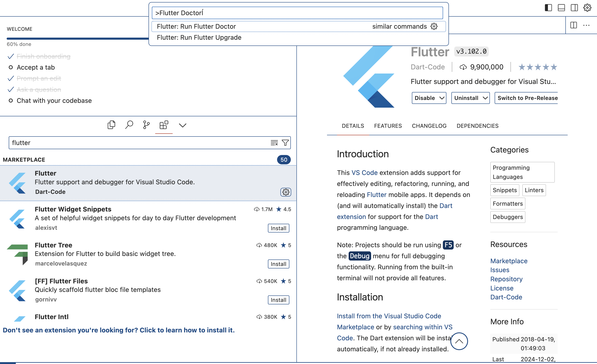
Task: Open the extensions filter funnel
Action: tap(285, 143)
